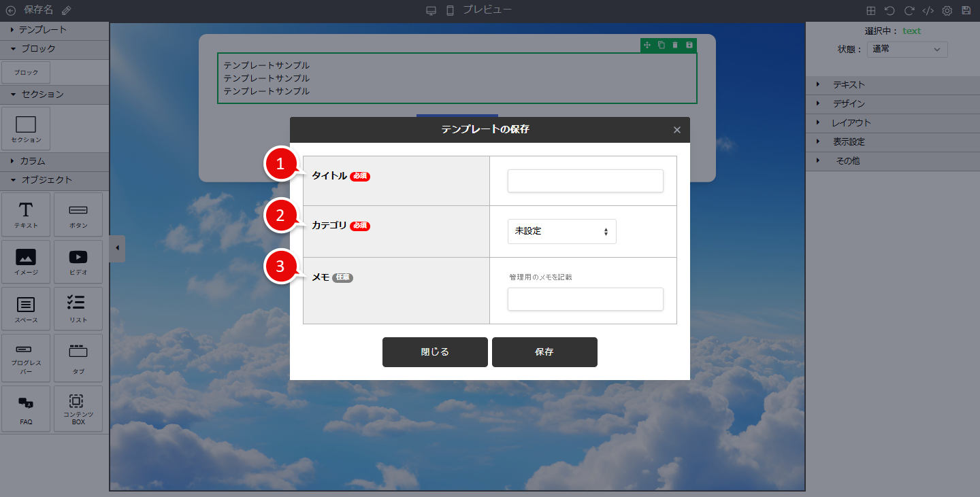
Task: Click the undo icon in top toolbar
Action: click(x=889, y=10)
